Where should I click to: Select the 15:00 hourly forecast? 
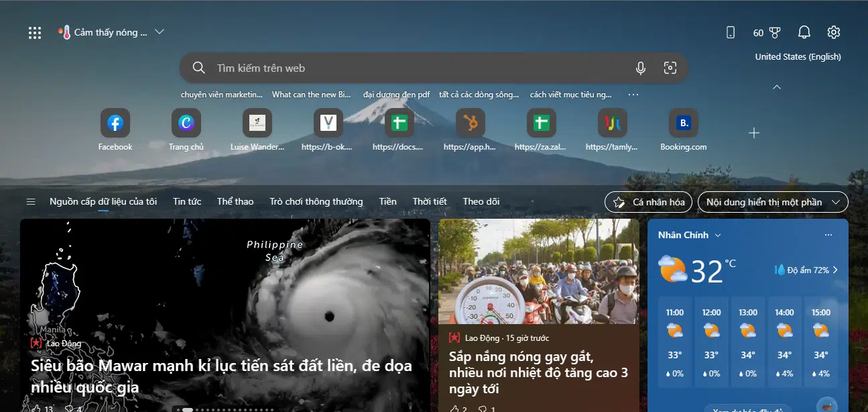pos(820,342)
